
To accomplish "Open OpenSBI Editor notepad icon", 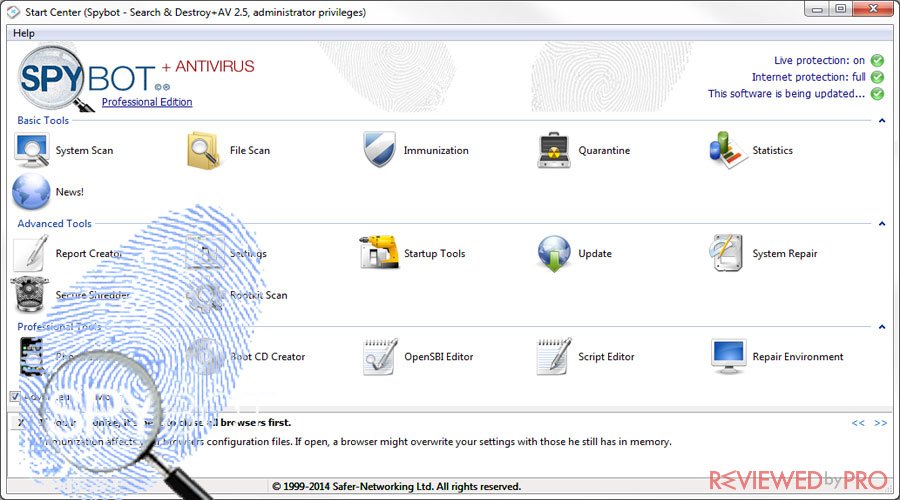I will [x=380, y=356].
